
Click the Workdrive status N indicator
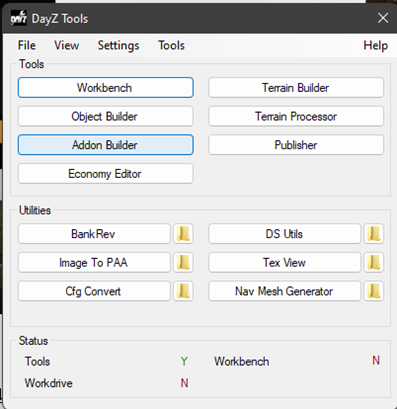184,383
